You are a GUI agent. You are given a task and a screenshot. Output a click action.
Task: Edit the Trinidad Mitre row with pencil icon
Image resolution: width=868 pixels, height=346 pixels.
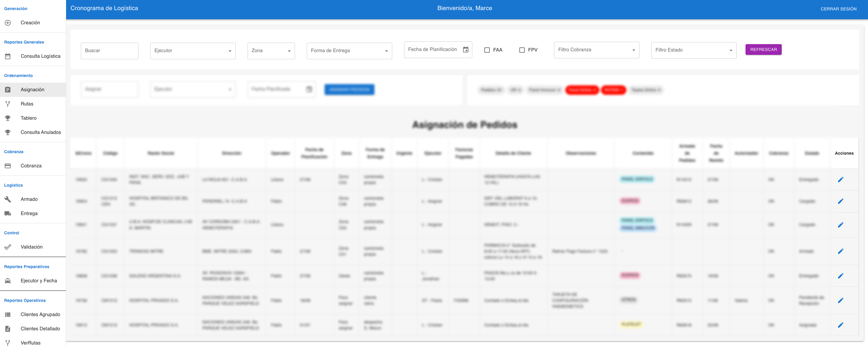(840, 252)
